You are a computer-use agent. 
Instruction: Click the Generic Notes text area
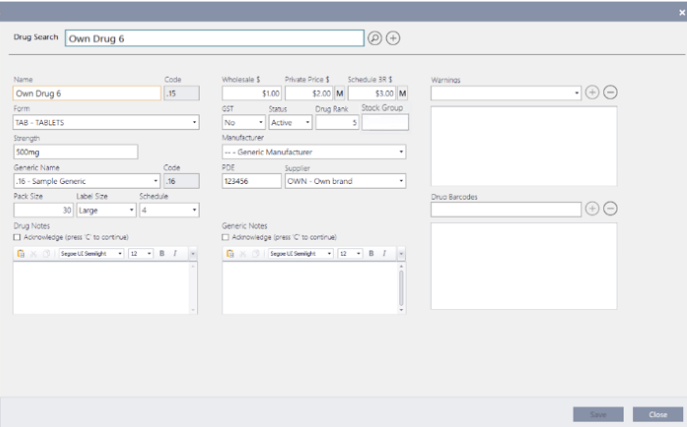pos(310,288)
